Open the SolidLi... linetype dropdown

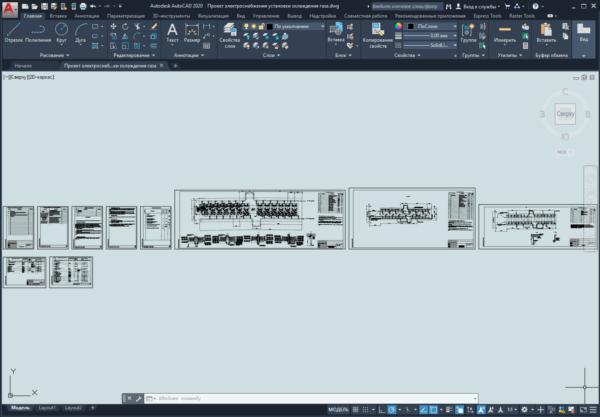[430, 45]
